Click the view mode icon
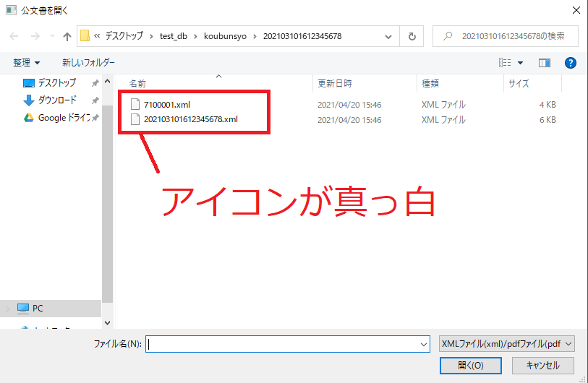The image size is (588, 383). point(505,63)
